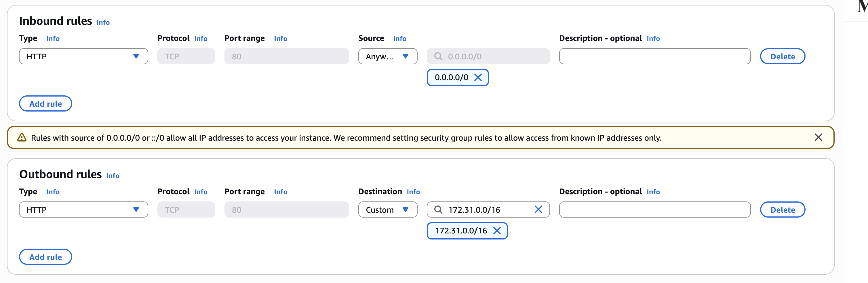Focus the inbound rule description field
The image size is (868, 283).
tap(654, 56)
